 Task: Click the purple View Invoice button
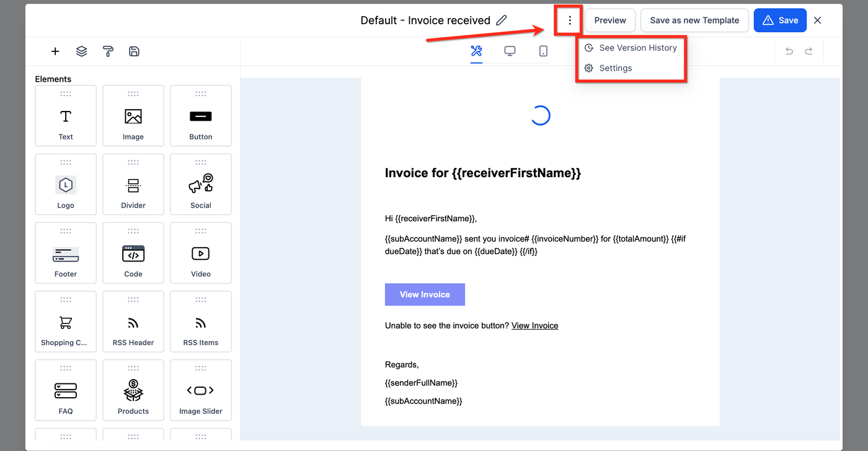pos(425,294)
